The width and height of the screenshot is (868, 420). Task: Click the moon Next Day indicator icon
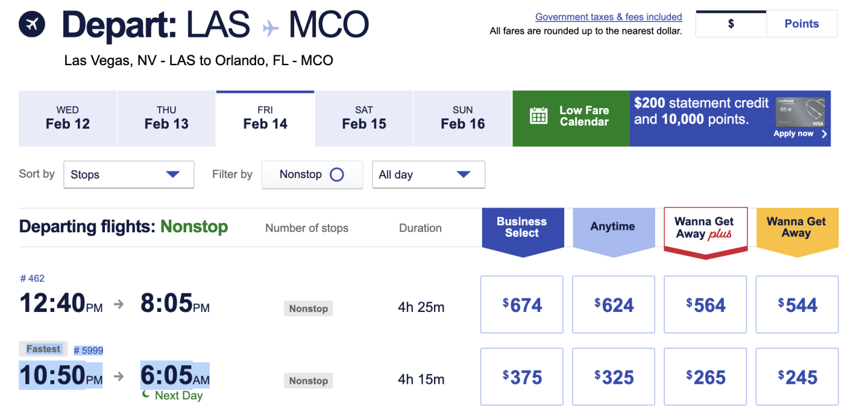tap(146, 394)
